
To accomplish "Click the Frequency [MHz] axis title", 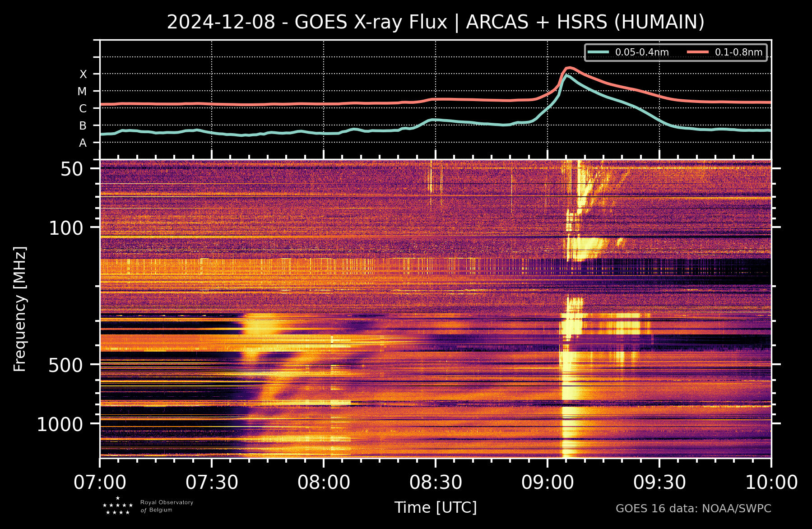I will [20, 309].
